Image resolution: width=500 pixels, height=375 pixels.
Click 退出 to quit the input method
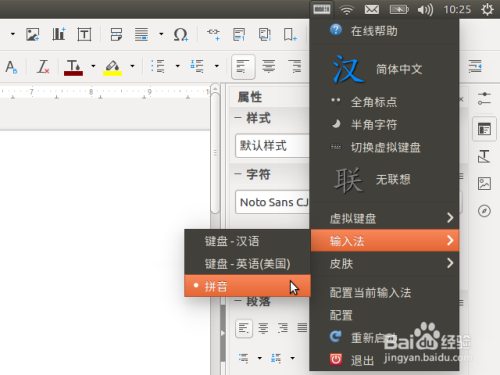coord(384,360)
